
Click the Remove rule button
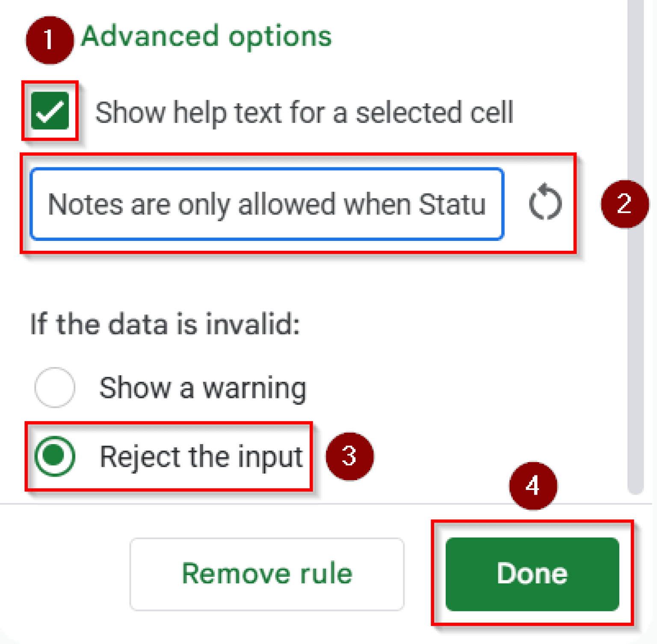[267, 573]
